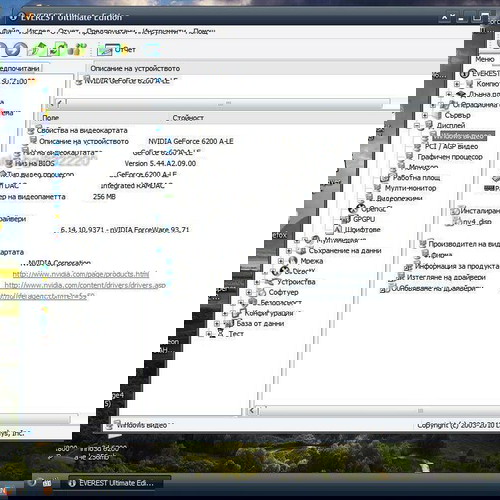Open the Изглед menu
Viewport: 500px width, 500px height.
(39, 32)
